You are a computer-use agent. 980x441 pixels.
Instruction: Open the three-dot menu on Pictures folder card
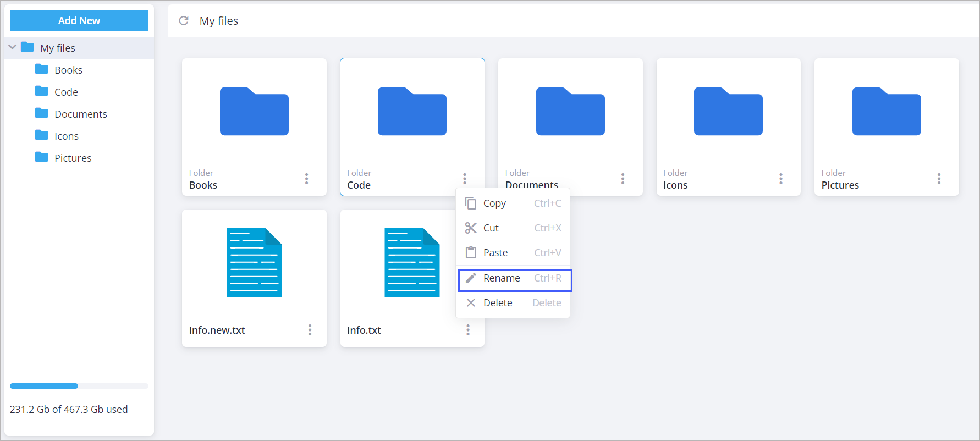(939, 179)
